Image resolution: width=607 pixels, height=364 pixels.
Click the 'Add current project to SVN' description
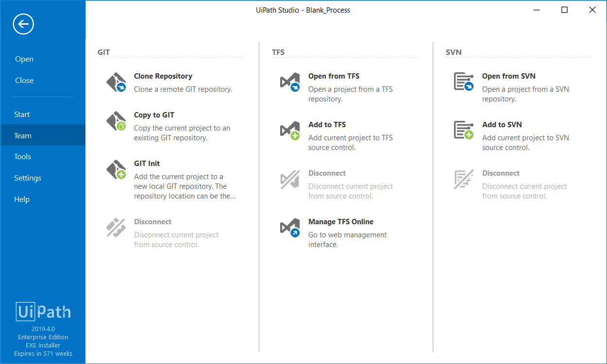coord(525,143)
